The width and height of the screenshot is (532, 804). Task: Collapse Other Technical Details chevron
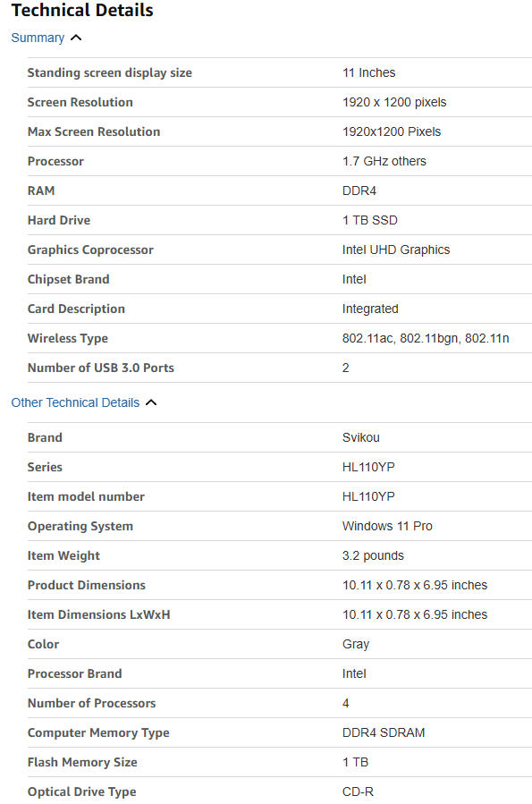(151, 403)
